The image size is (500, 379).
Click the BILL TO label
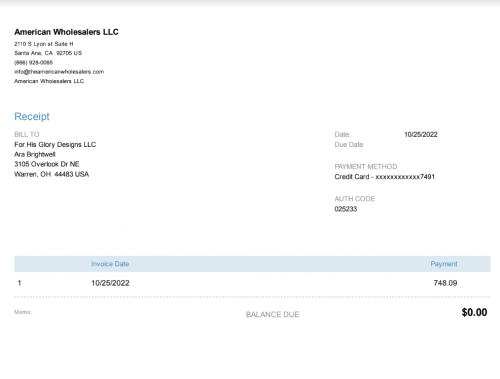tap(27, 134)
